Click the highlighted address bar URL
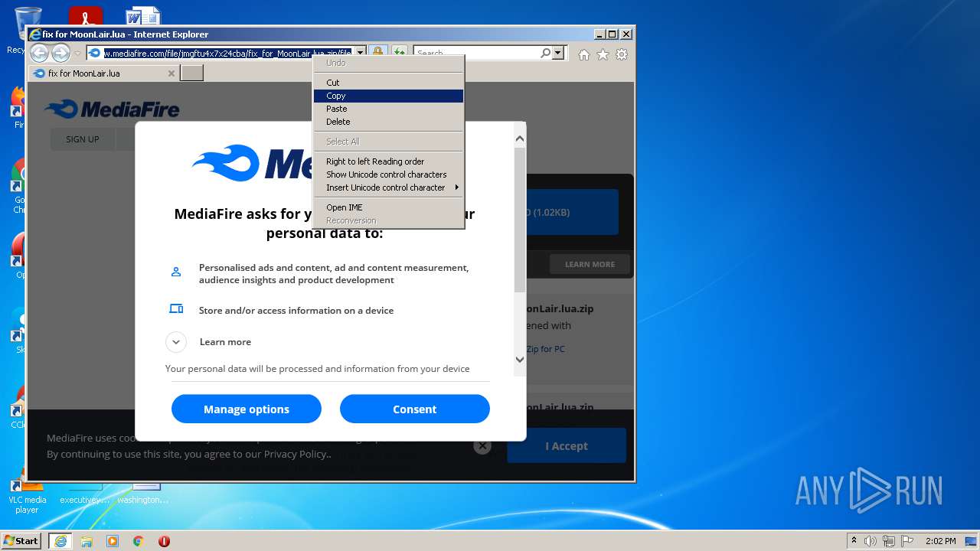 click(227, 53)
